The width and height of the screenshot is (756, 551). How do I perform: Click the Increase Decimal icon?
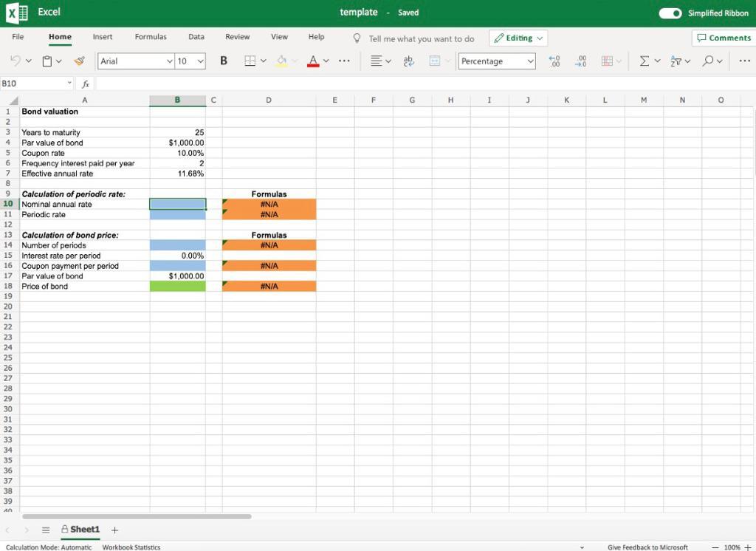[x=554, y=61]
